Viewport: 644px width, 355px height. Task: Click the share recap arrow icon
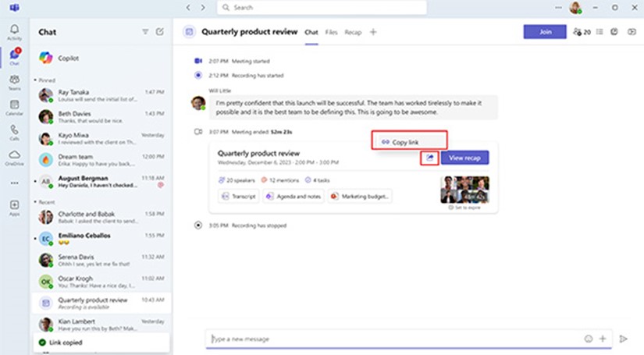429,158
